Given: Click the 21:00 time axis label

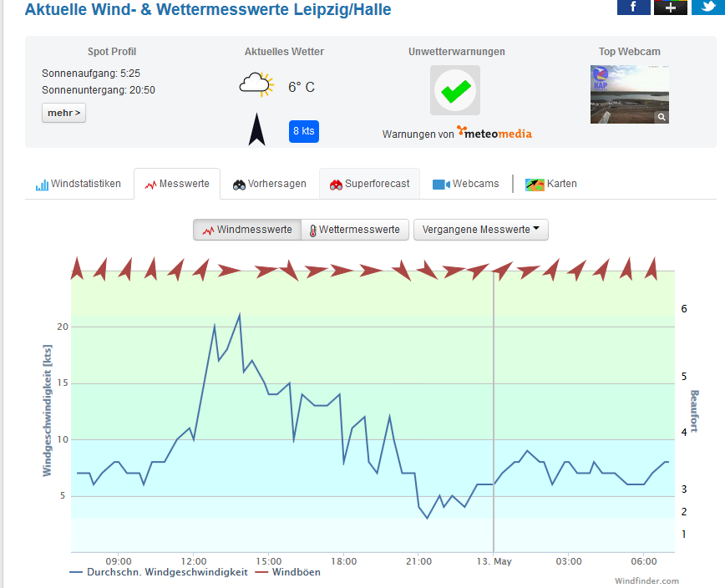Looking at the screenshot, I should (419, 561).
